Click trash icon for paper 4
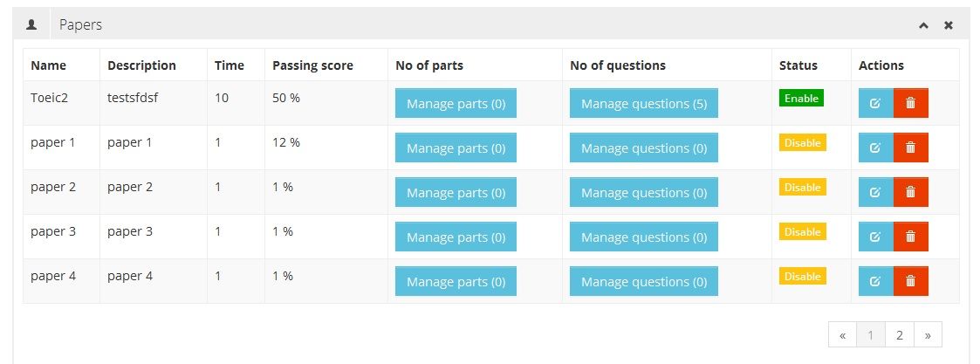Screen dimensions: 980x364 (910, 281)
